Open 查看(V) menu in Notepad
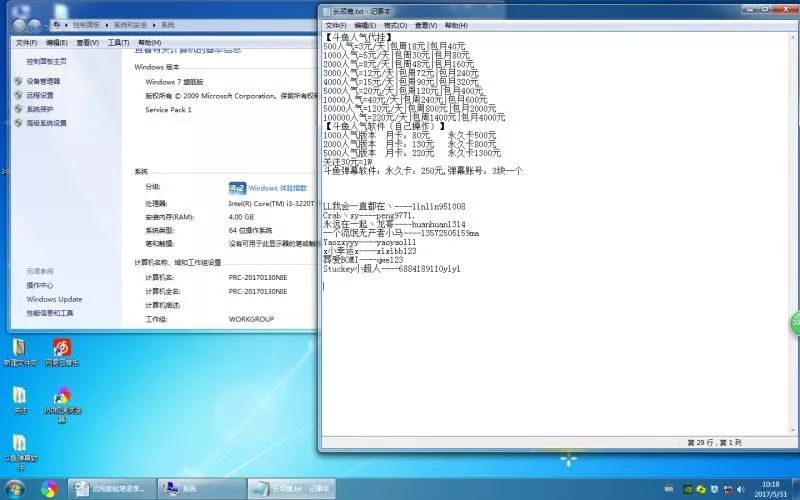 click(426, 26)
